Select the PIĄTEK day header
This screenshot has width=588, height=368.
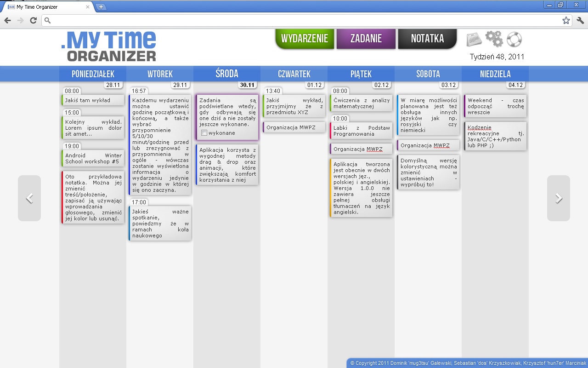tap(361, 74)
